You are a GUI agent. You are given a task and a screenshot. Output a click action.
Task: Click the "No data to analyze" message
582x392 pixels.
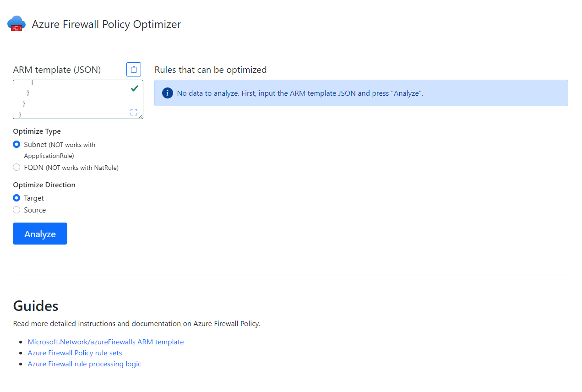coord(300,93)
